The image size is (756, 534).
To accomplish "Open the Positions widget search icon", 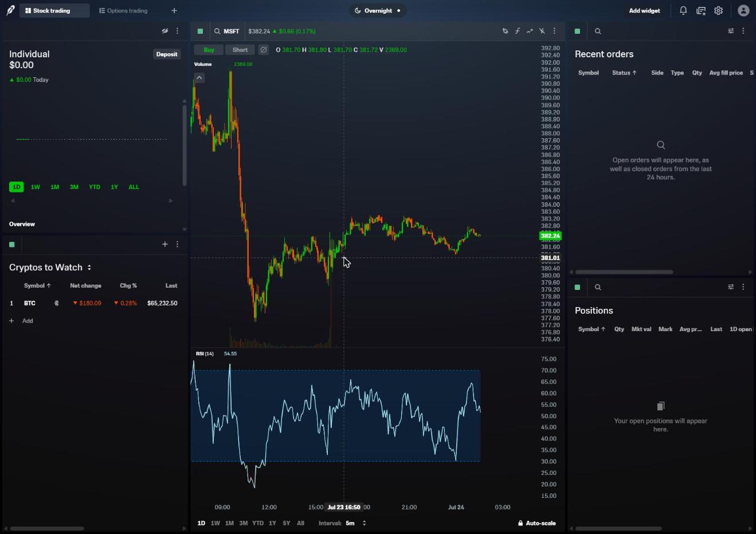I will 598,287.
